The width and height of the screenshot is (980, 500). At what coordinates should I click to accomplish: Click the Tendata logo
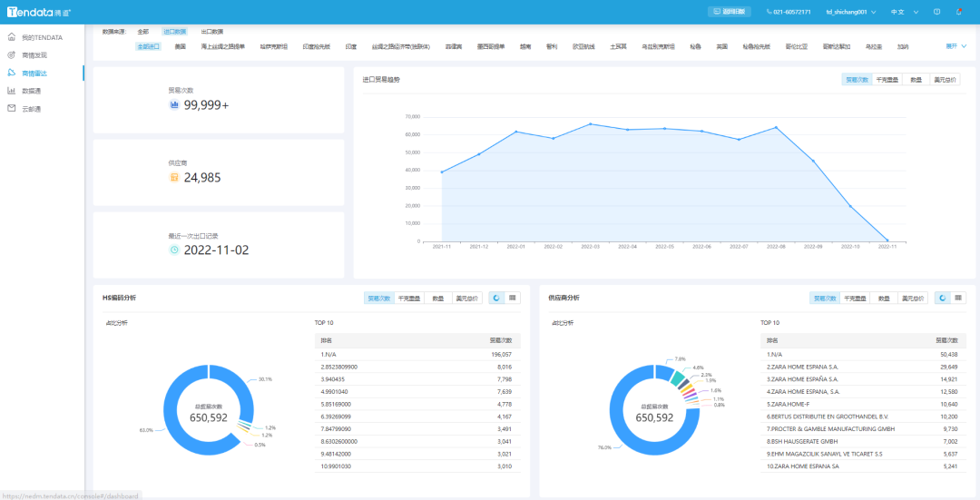pos(39,12)
